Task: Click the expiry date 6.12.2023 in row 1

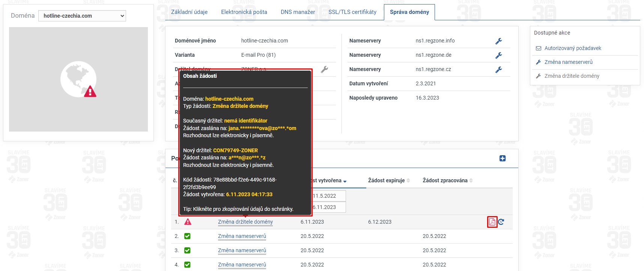Action: pos(380,222)
